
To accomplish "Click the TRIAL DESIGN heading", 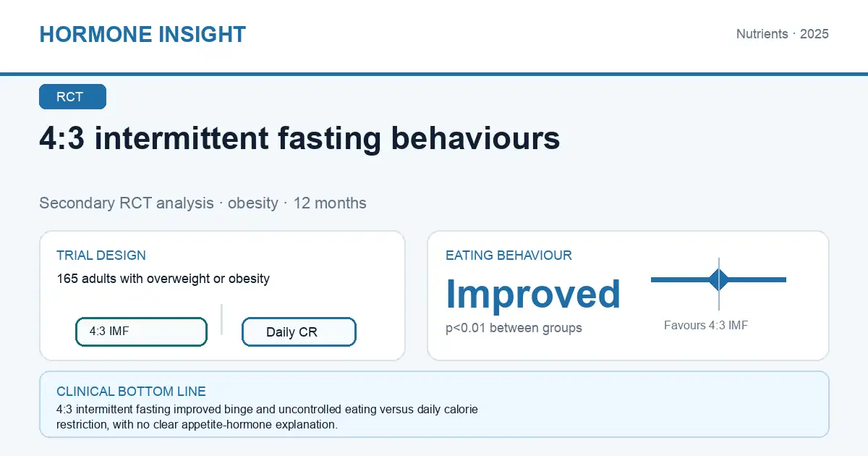I will [x=101, y=256].
